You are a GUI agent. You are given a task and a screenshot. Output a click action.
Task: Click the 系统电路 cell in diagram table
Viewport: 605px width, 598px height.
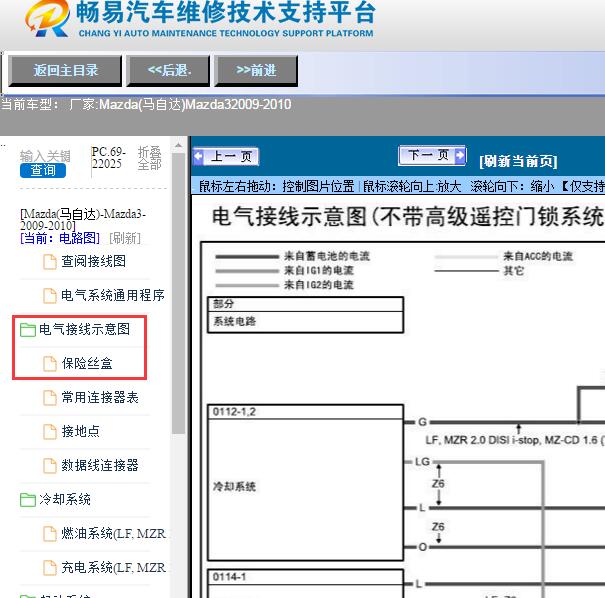[306, 322]
